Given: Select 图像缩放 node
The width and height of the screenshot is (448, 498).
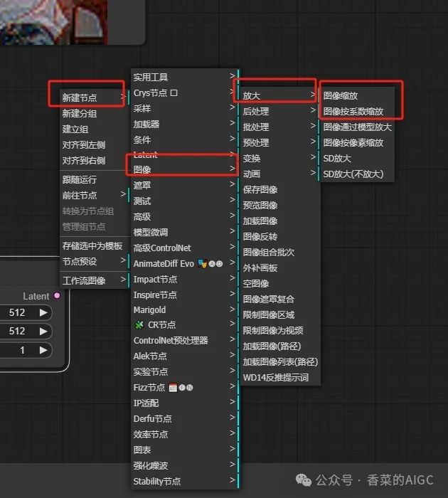Looking at the screenshot, I should point(357,95).
